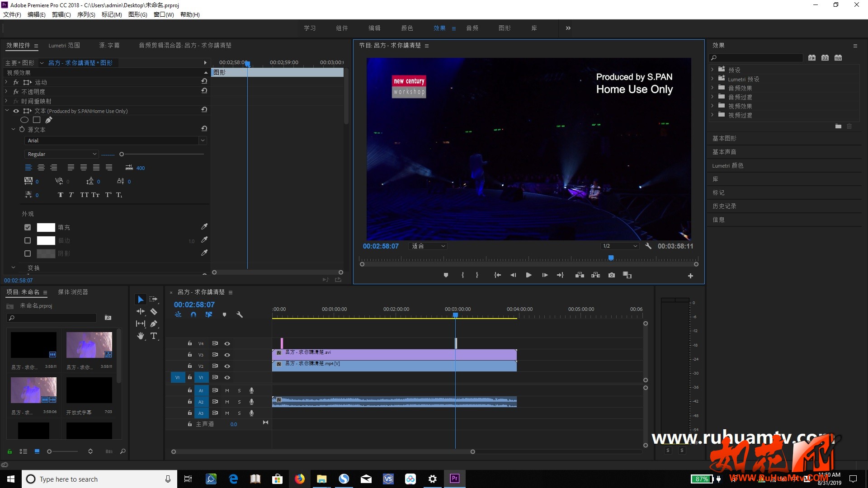Viewport: 868px width, 488px height.
Task: Solo audio track A2
Action: [x=239, y=402]
